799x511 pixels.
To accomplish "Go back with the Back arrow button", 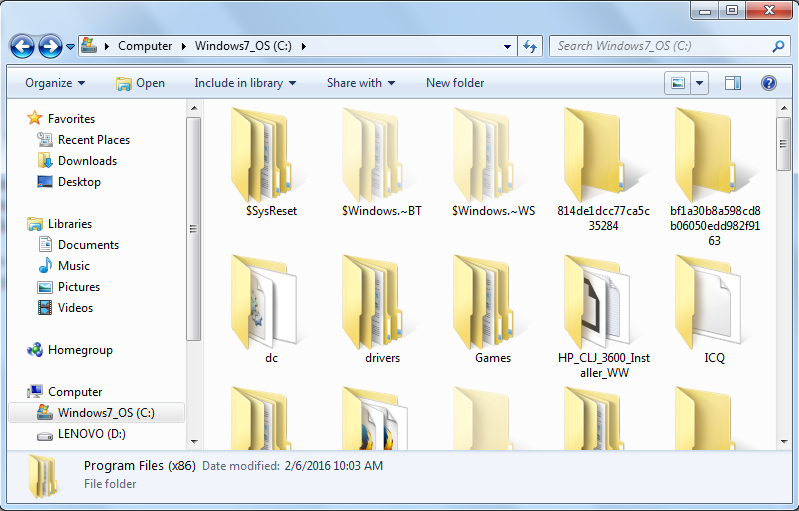I will (x=22, y=47).
